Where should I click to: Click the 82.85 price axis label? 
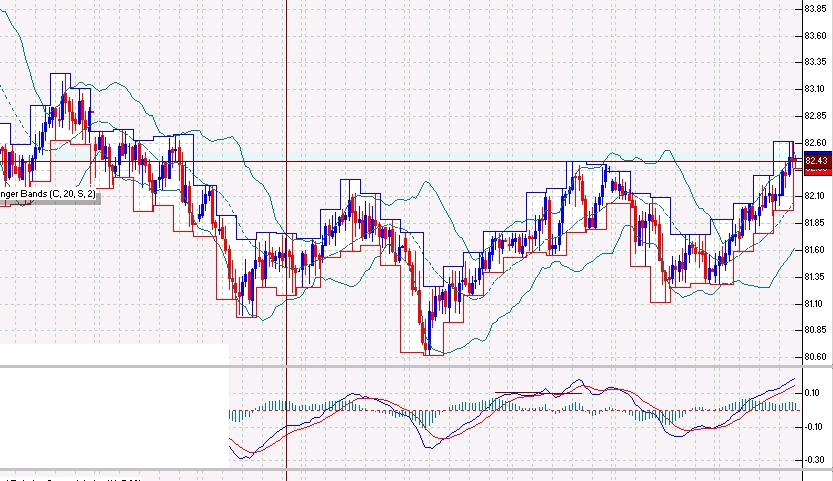pyautogui.click(x=815, y=116)
